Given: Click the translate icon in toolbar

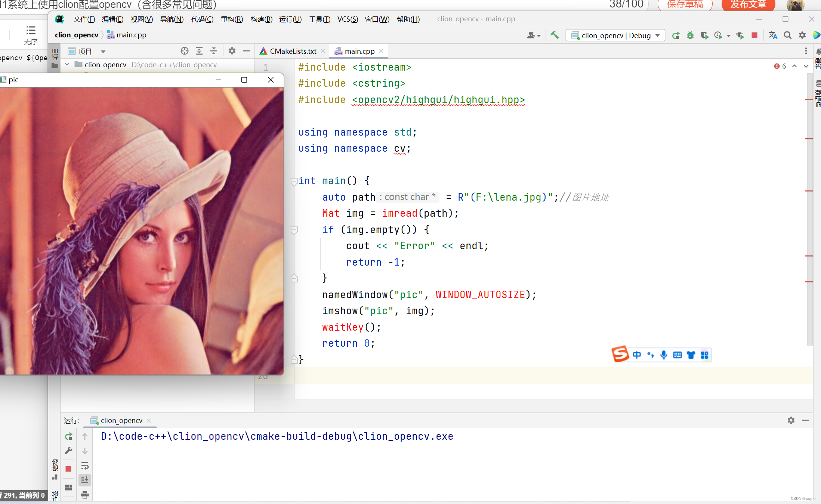Looking at the screenshot, I should click(x=772, y=35).
